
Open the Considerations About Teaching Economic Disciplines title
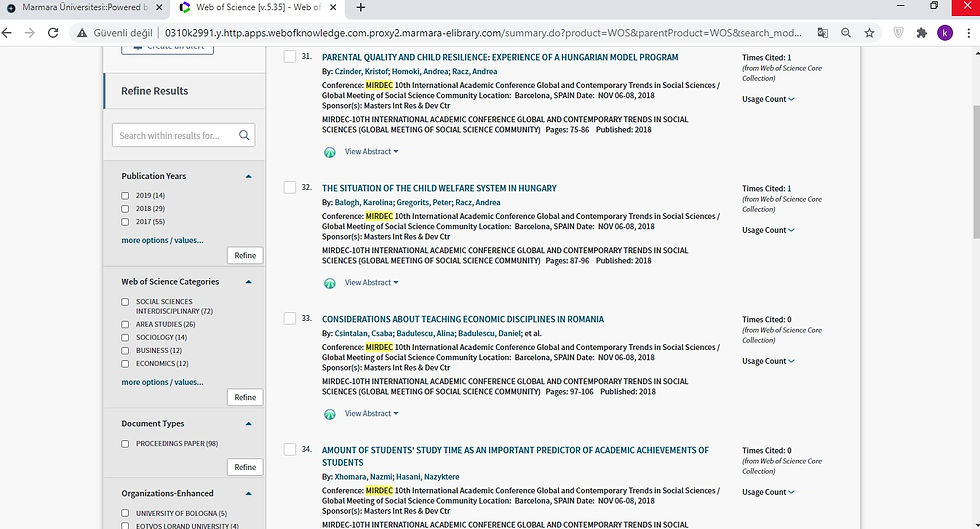point(462,319)
